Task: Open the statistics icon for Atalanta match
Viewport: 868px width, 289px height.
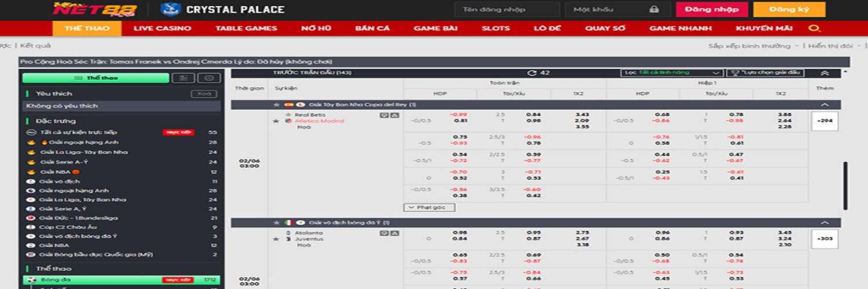Action: [x=395, y=233]
